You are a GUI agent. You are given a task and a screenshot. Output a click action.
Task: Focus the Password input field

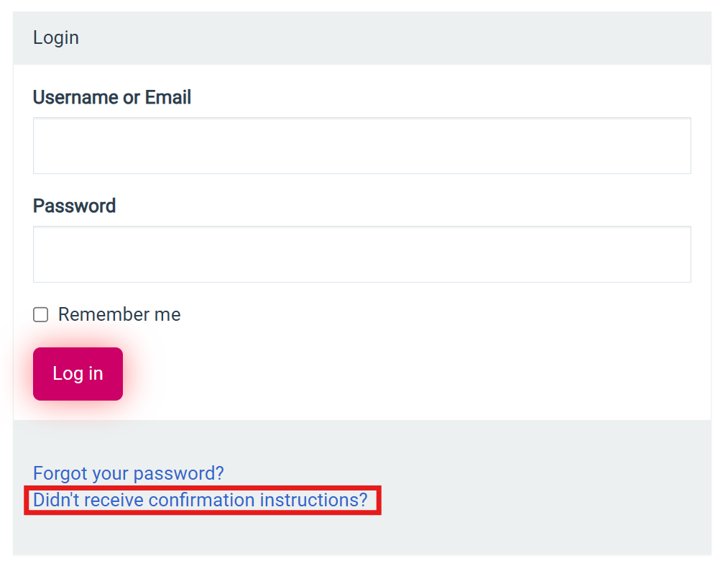pyautogui.click(x=361, y=254)
